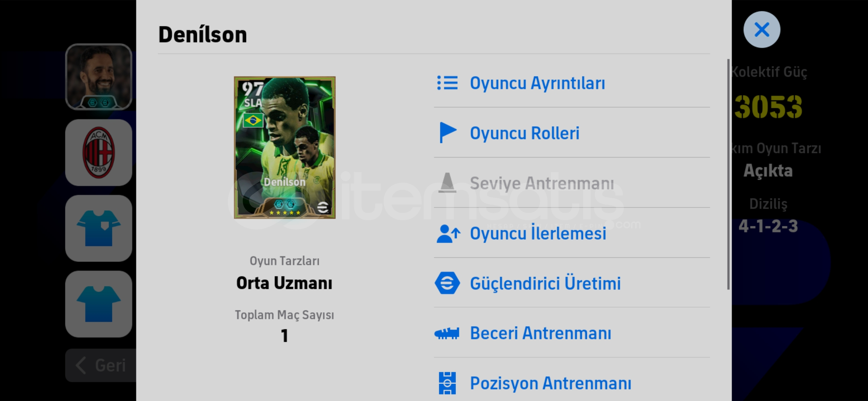Open the Güçlendirici Üretimi hexagon icon
This screenshot has height=401, width=868.
(x=447, y=283)
